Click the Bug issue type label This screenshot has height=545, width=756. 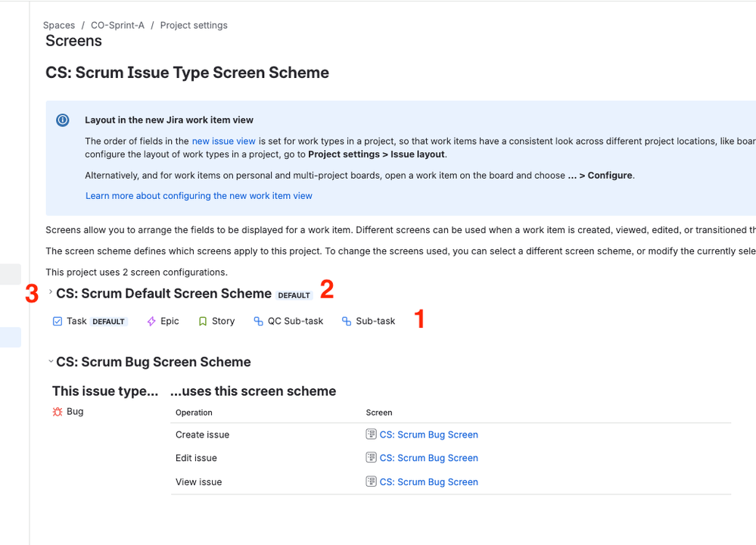[75, 412]
